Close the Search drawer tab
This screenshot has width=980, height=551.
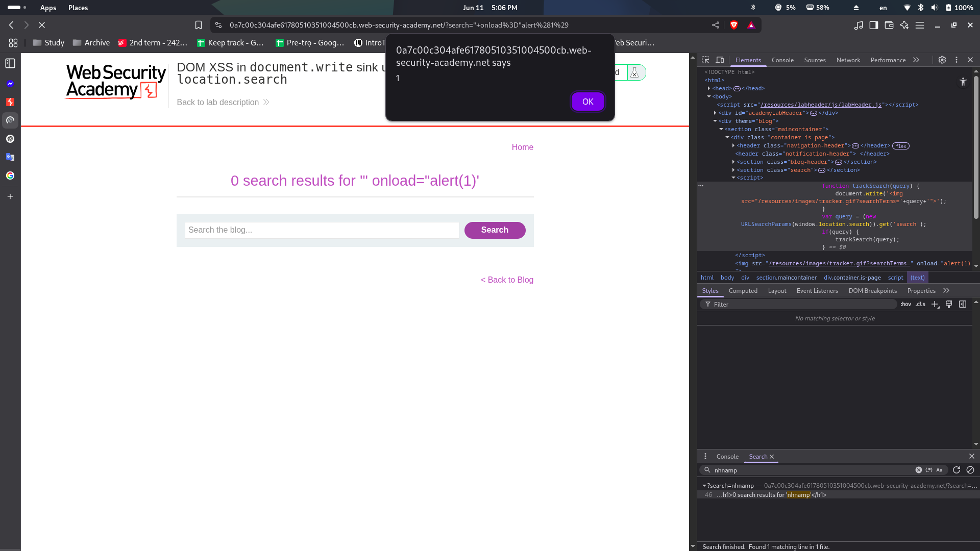(x=772, y=457)
